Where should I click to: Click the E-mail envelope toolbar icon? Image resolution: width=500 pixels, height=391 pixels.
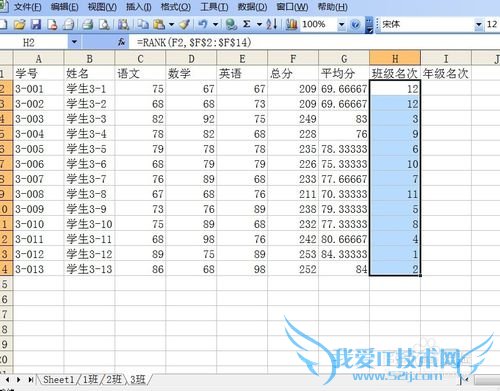[69, 24]
